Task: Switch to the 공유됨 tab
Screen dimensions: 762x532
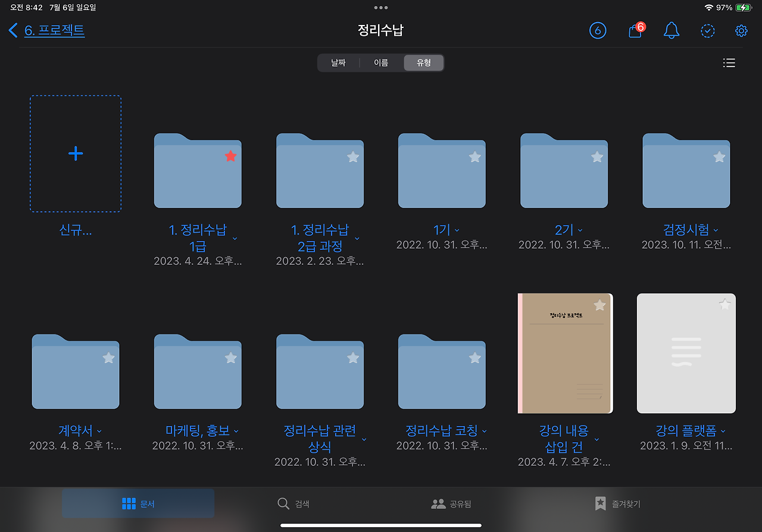Action: click(x=451, y=503)
